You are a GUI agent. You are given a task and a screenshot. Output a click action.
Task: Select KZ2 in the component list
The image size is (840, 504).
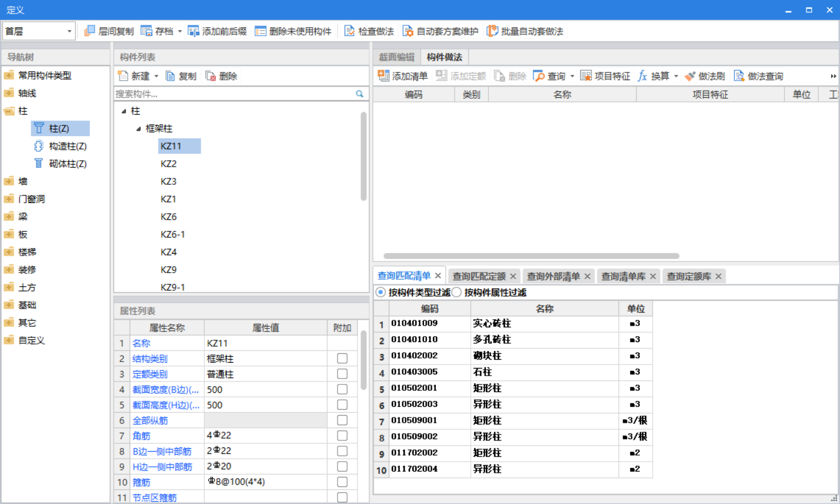pos(168,164)
